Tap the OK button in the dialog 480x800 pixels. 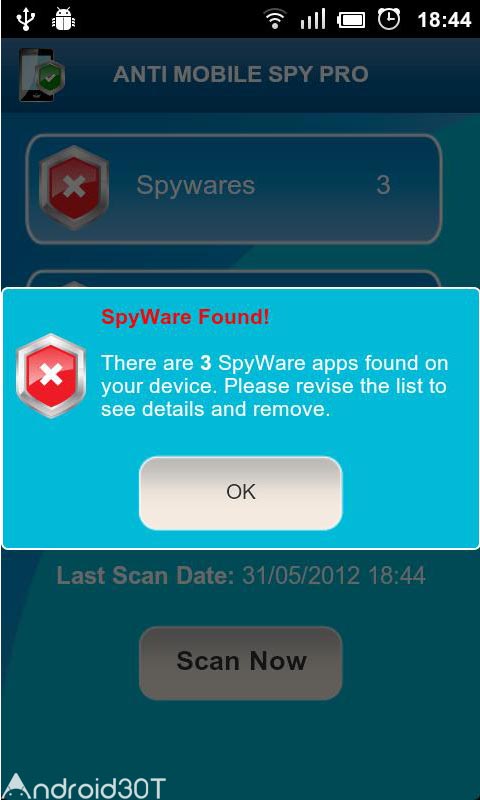(x=240, y=493)
